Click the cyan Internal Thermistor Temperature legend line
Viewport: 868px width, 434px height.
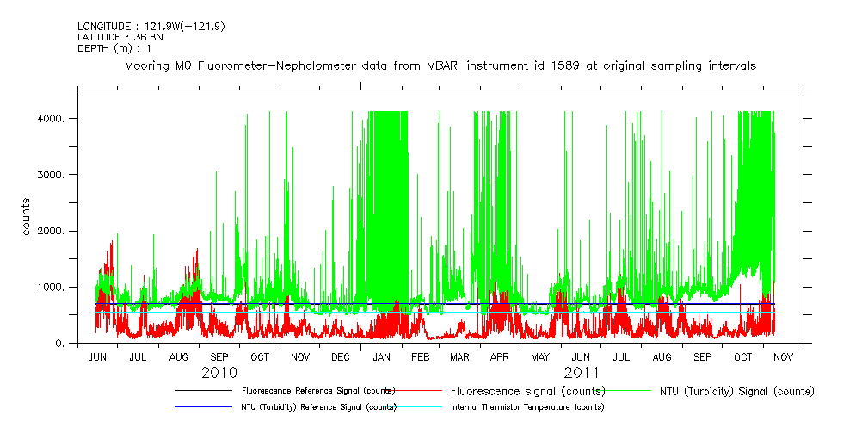pyautogui.click(x=412, y=406)
